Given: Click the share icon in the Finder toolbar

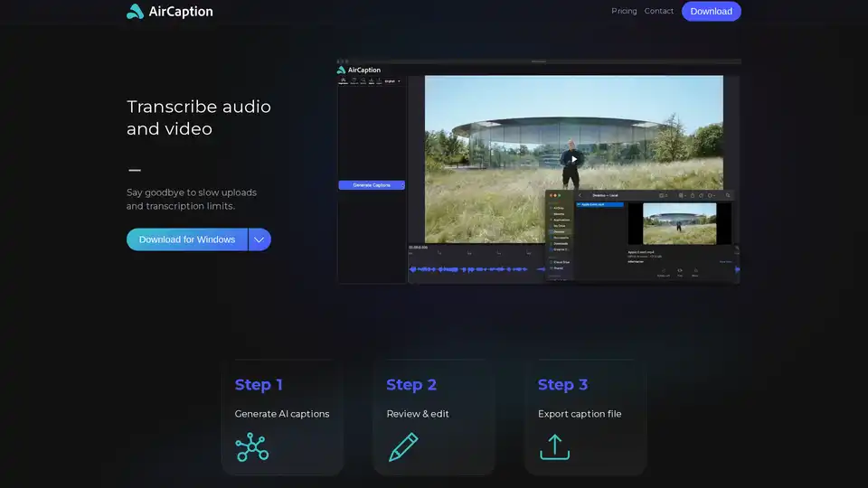Looking at the screenshot, I should point(691,195).
